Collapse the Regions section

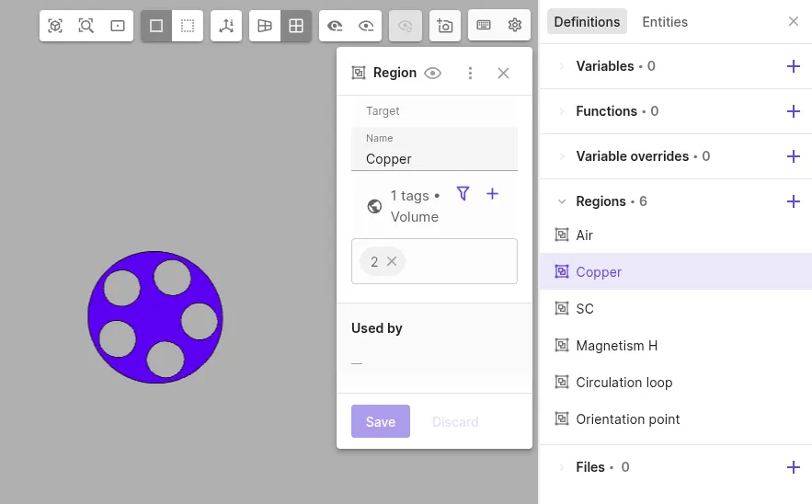(561, 201)
